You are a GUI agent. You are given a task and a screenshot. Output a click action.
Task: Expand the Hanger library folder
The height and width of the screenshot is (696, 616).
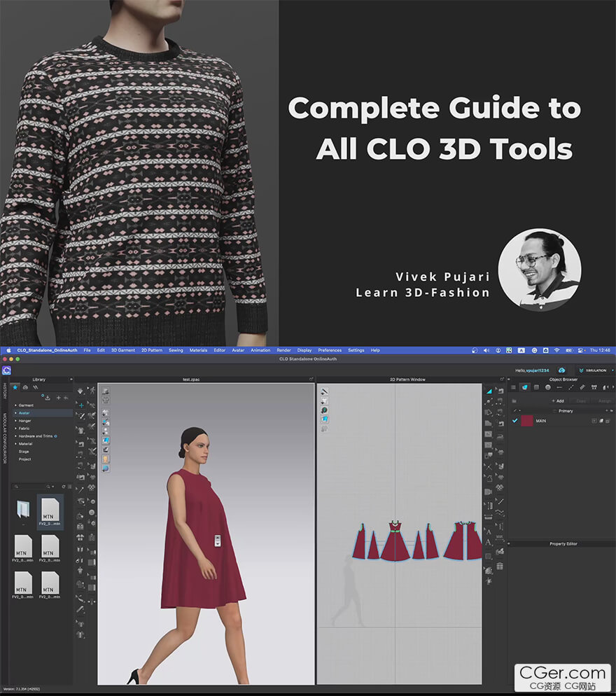[16, 421]
